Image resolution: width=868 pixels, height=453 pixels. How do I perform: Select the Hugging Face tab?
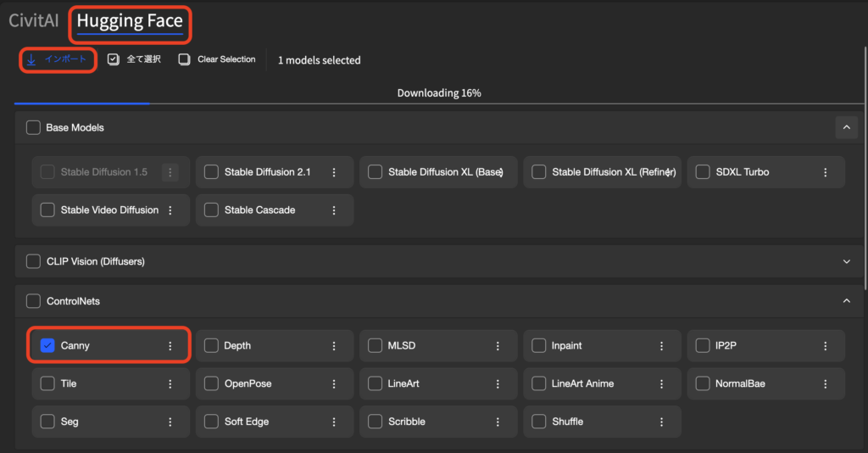coord(130,21)
